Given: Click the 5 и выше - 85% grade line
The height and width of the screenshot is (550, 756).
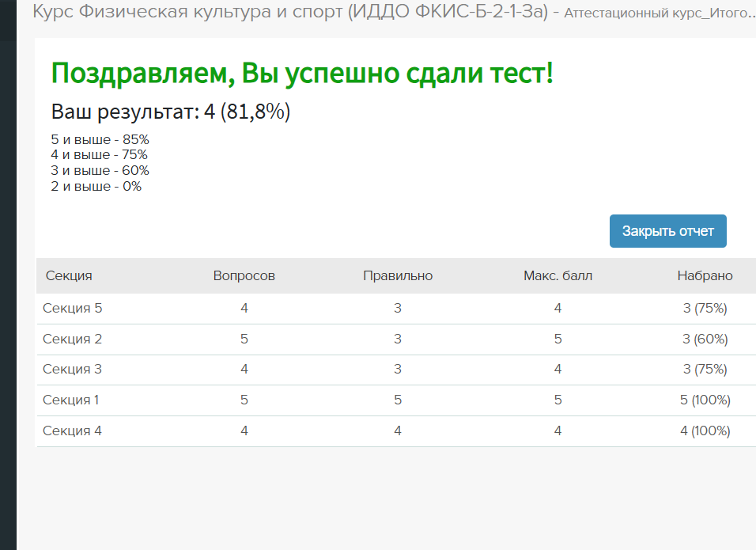Looking at the screenshot, I should pyautogui.click(x=100, y=139).
